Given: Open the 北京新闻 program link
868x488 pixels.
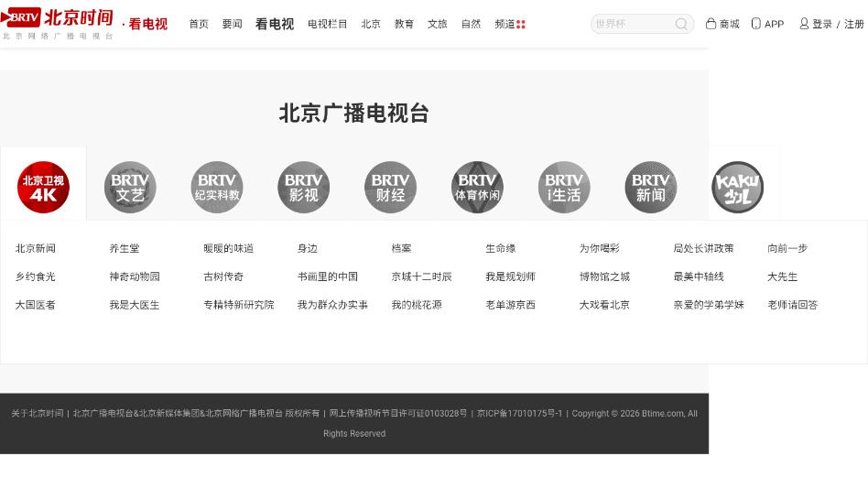Looking at the screenshot, I should pos(36,248).
